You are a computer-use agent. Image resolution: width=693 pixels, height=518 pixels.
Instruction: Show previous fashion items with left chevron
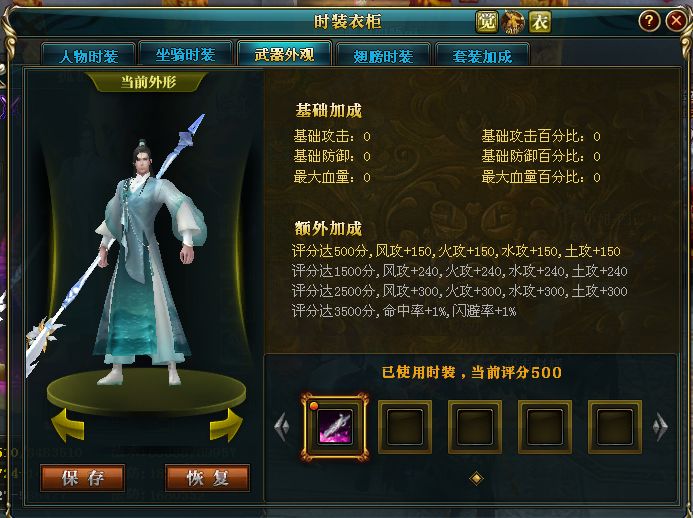[282, 427]
